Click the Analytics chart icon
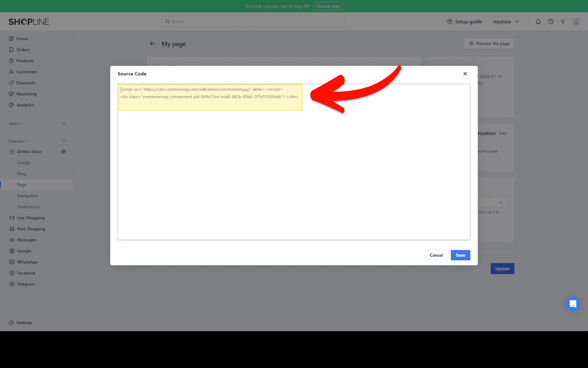The image size is (588, 368). [11, 105]
